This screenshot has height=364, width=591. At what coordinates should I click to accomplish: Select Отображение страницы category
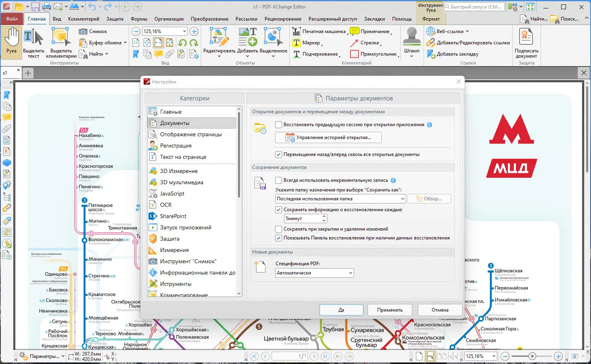point(192,134)
